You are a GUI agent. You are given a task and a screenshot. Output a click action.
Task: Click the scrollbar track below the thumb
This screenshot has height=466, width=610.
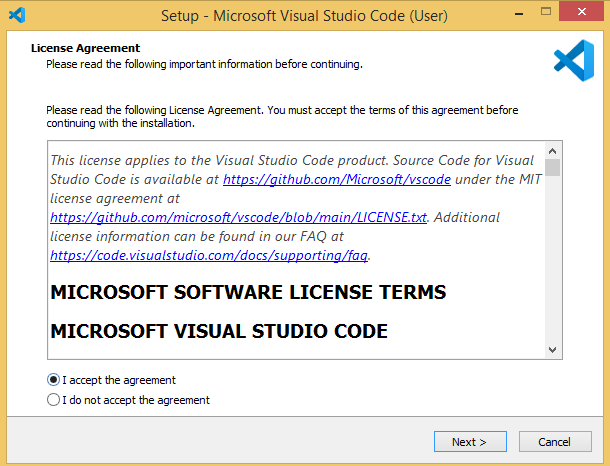click(552, 270)
